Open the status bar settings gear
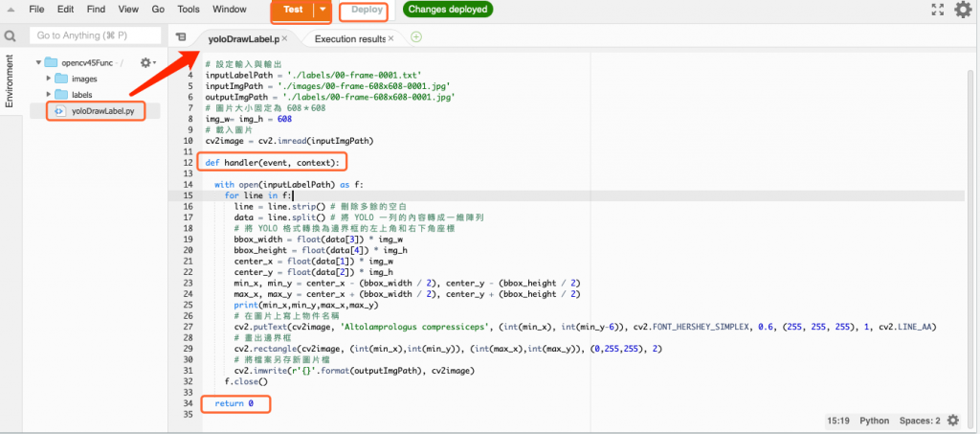Viewport: 980px width, 434px height. tap(953, 421)
